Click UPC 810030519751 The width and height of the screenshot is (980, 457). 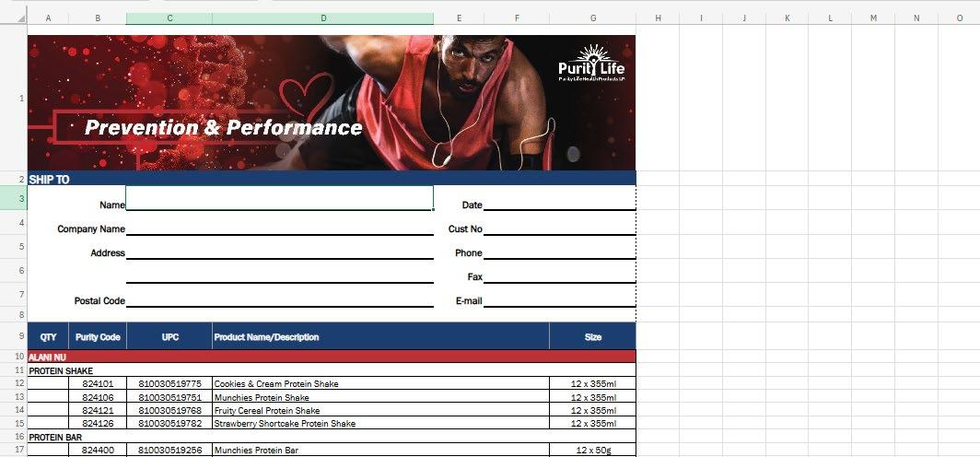[x=170, y=397]
